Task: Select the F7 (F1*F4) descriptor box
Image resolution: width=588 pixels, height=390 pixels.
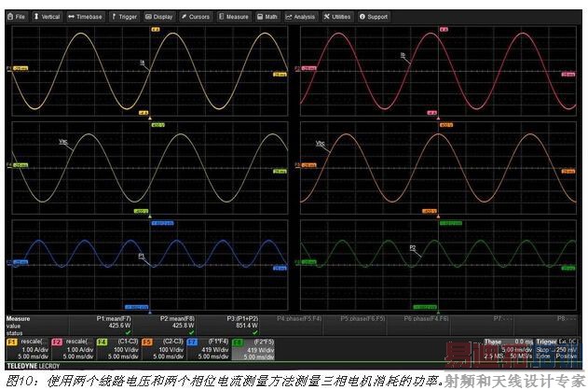Action: 208,349
